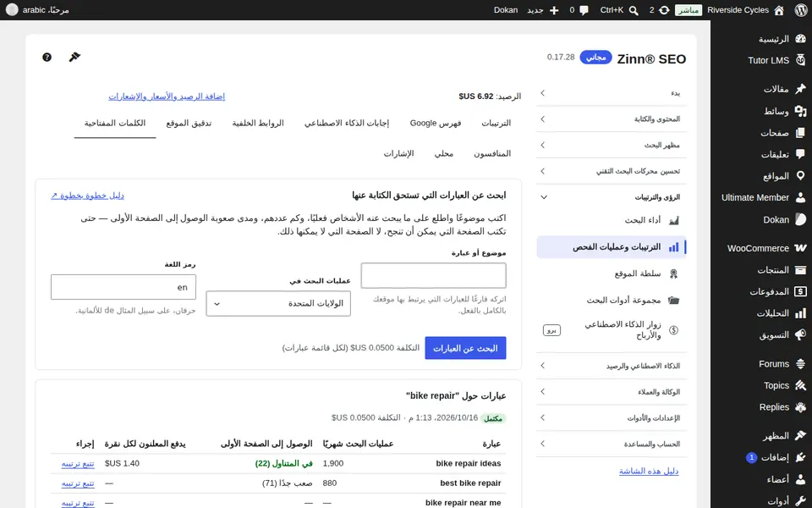Open إضافة الرصيد والأسعار والإشعارات link
The width and height of the screenshot is (812, 508).
167,97
